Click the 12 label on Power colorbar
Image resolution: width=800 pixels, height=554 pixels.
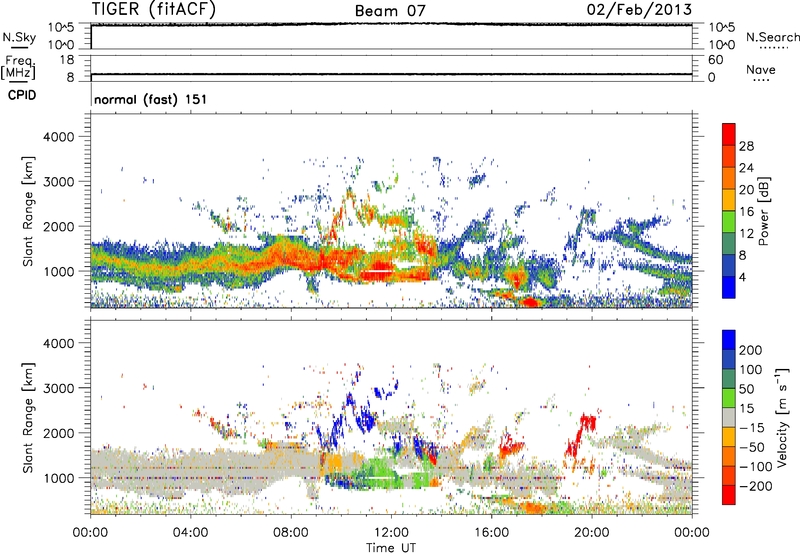click(x=746, y=234)
